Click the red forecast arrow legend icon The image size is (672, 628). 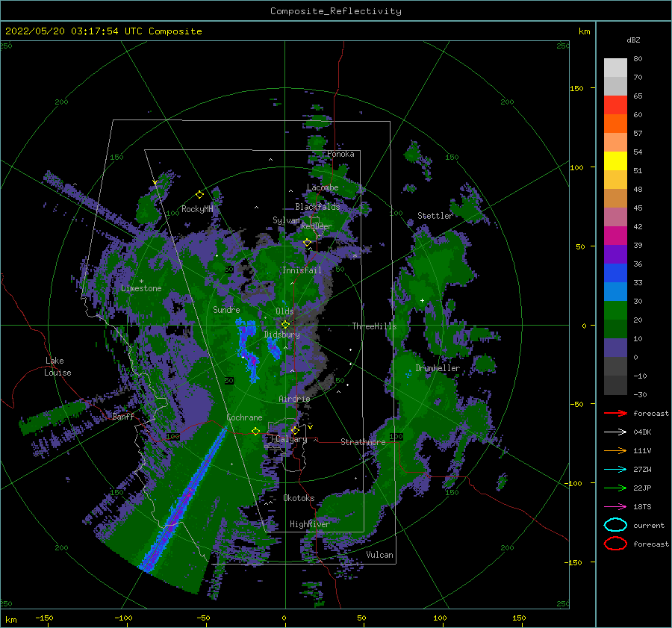pyautogui.click(x=615, y=413)
